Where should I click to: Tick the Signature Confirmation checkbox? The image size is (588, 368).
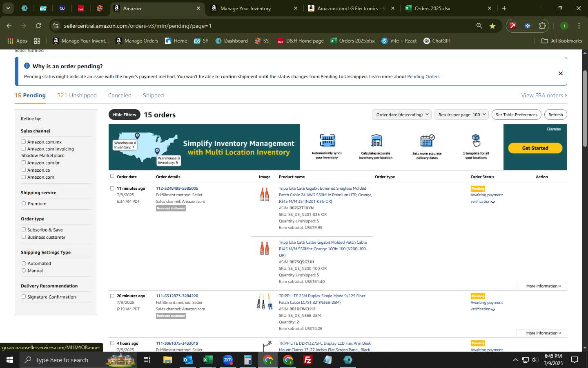click(24, 296)
